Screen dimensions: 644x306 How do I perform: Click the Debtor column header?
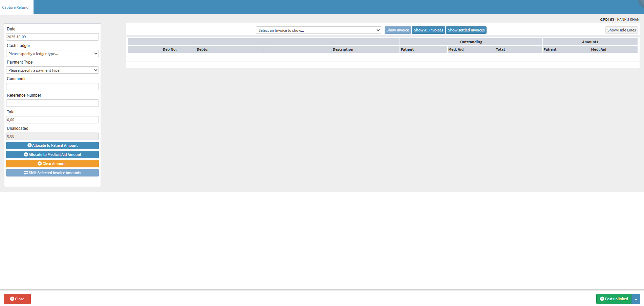coord(230,49)
